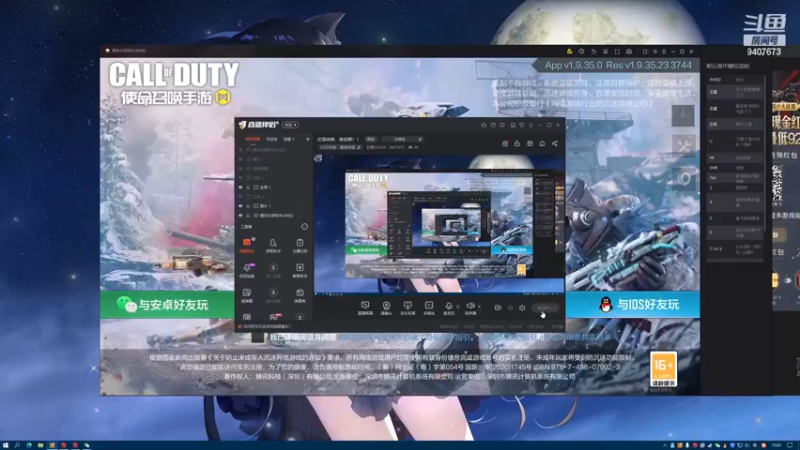Click the yellow icon in emulator title bar

tap(569, 52)
